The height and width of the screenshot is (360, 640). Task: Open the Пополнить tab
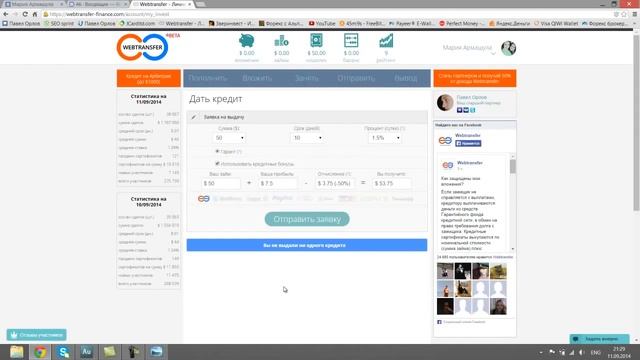coord(207,78)
